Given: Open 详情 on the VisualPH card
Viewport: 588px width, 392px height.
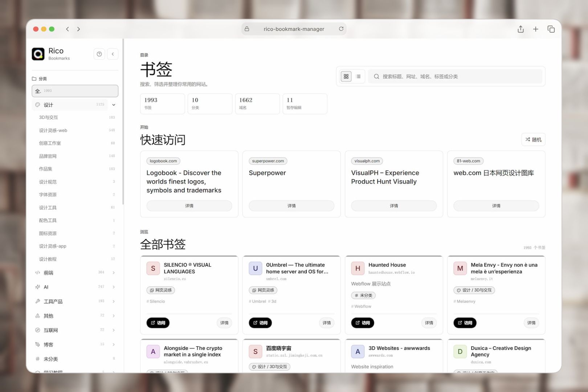Looking at the screenshot, I should pos(394,206).
